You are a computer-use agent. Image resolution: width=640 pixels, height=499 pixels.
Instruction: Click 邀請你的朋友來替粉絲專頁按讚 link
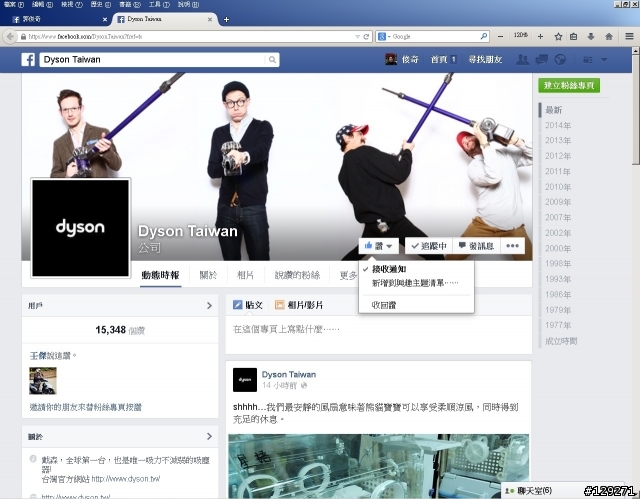point(86,407)
